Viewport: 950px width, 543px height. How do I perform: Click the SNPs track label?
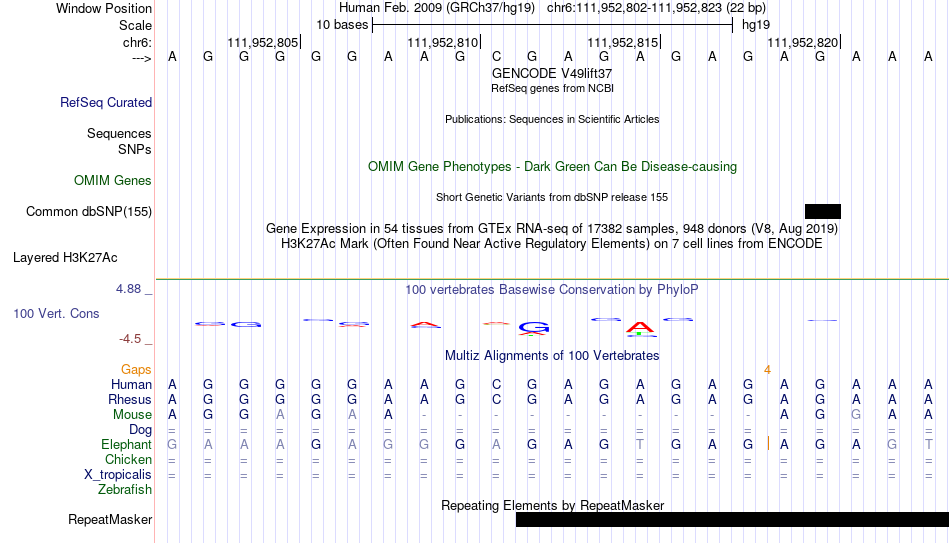[x=135, y=149]
